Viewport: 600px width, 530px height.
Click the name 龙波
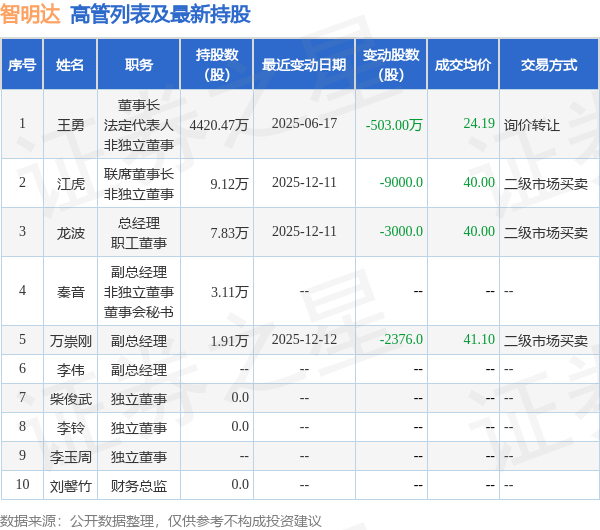pyautogui.click(x=70, y=233)
